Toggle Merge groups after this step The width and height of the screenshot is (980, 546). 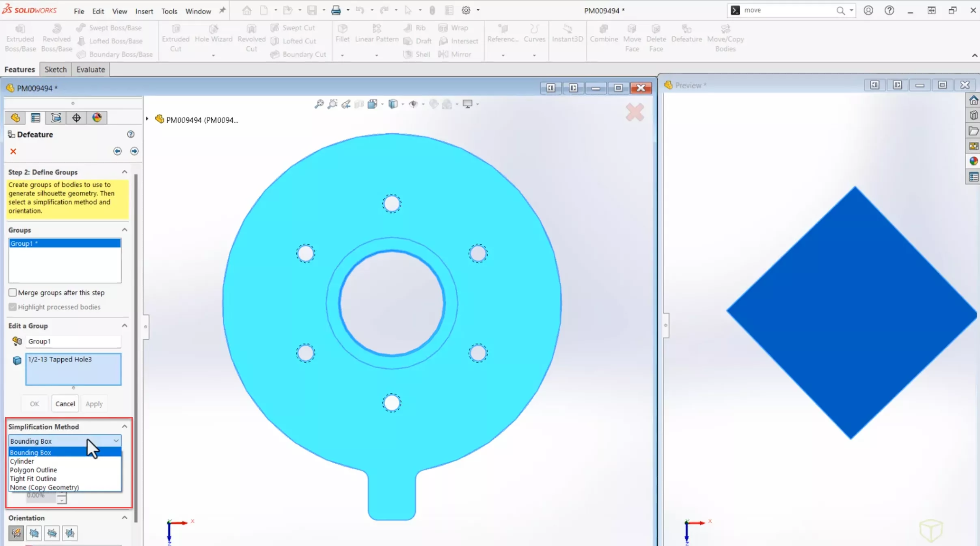(12, 292)
